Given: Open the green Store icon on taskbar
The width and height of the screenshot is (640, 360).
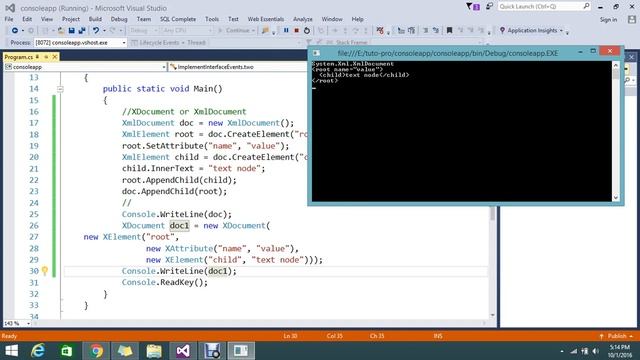Looking at the screenshot, I should click(67, 351).
